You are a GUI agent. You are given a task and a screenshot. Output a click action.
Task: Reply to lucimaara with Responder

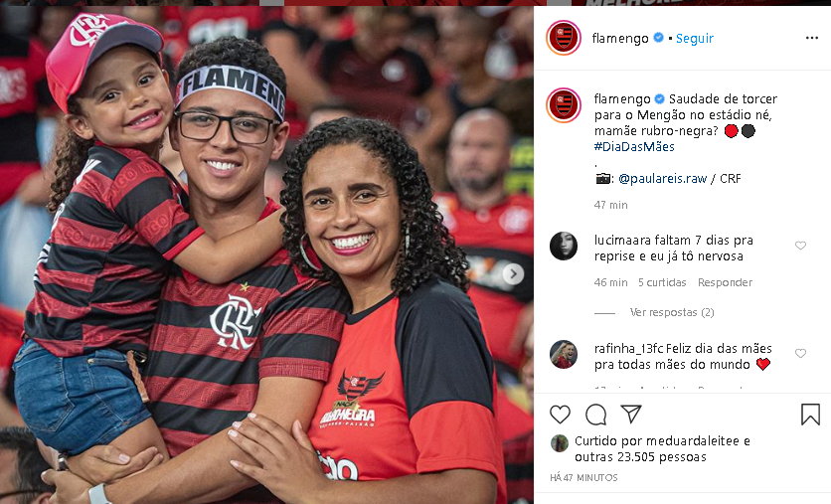(725, 282)
